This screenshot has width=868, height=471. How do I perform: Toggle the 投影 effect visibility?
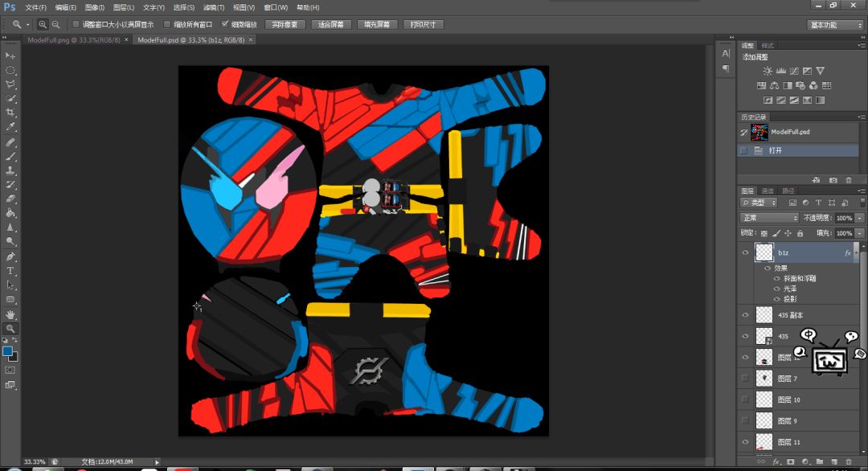click(x=776, y=299)
